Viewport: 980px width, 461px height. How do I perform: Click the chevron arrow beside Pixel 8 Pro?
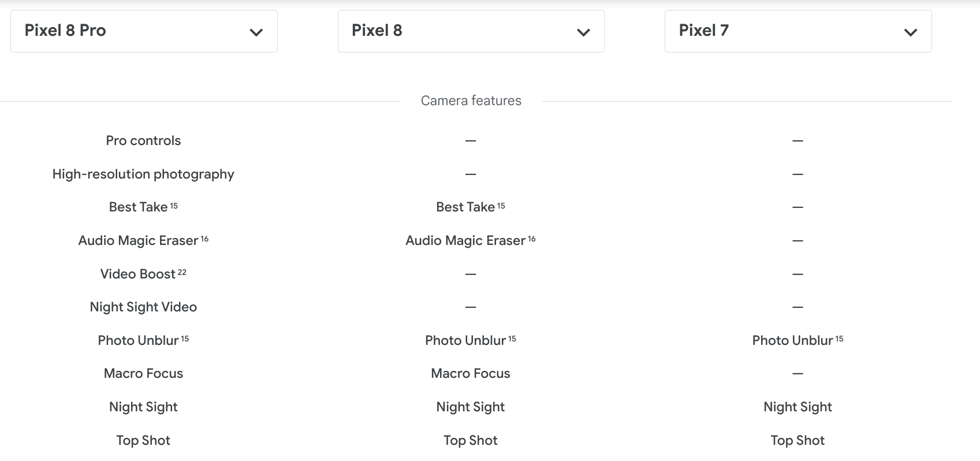[256, 32]
